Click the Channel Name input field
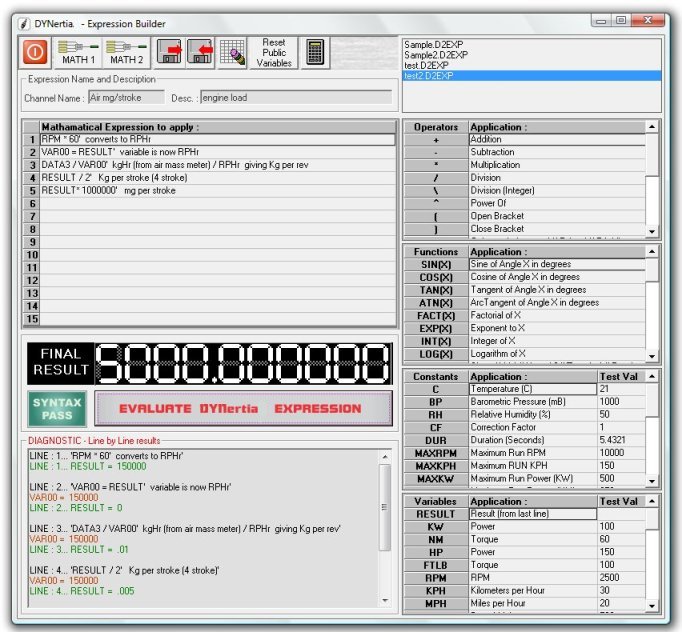Viewport: 682px width, 632px height. click(126, 97)
